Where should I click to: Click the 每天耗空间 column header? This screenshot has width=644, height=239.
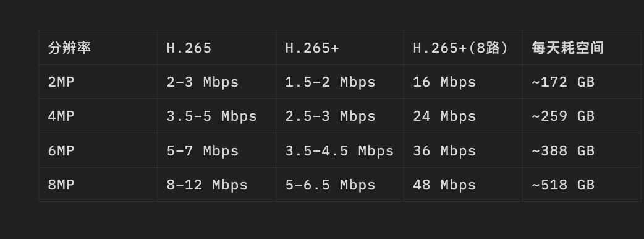coord(582,47)
